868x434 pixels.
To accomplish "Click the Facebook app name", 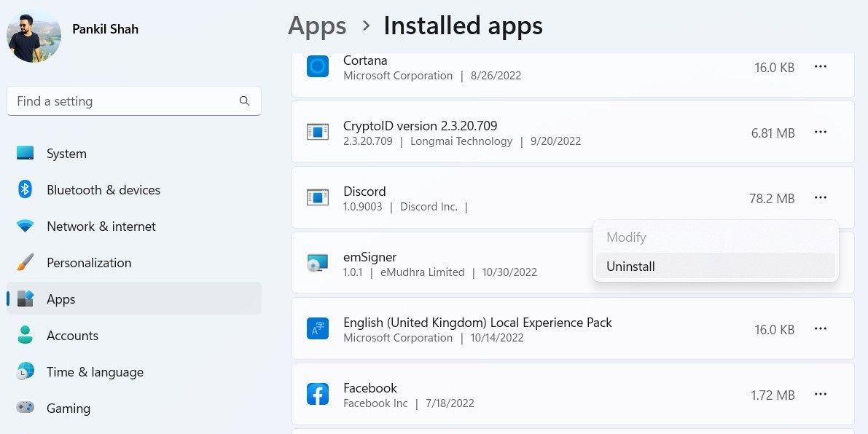I will pos(370,387).
